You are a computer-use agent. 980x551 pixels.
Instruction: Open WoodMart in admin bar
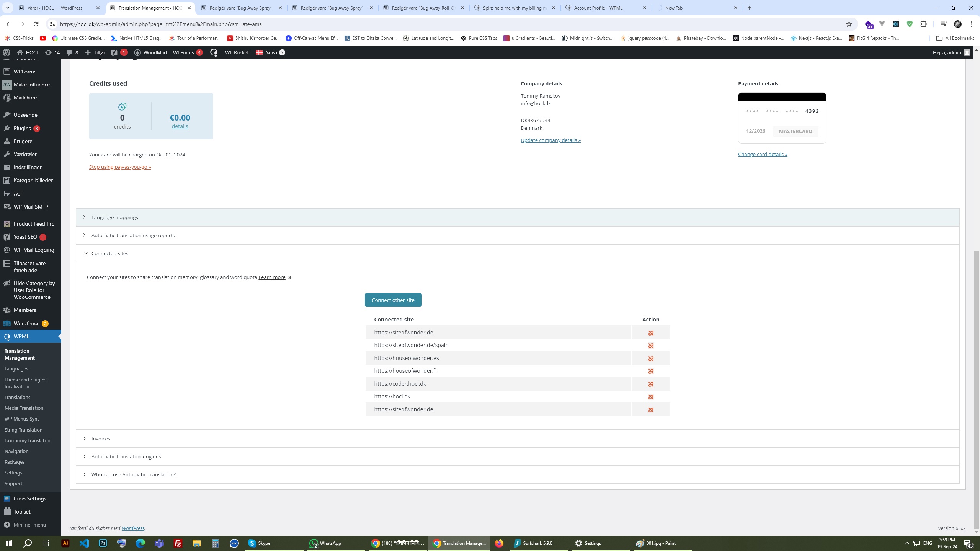[x=150, y=52]
